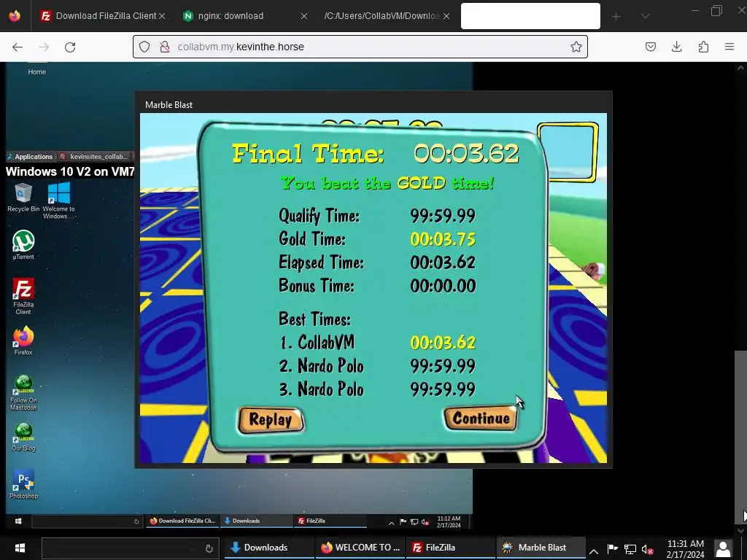Screen dimensions: 747x560
Task: Click the page vertical scrollbar thumb
Action: [740, 437]
